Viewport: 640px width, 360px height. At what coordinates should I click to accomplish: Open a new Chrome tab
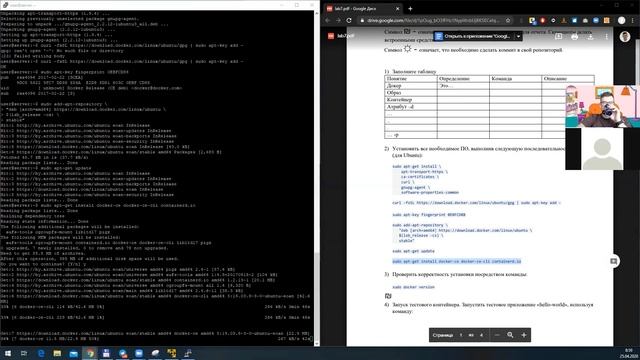(x=410, y=9)
